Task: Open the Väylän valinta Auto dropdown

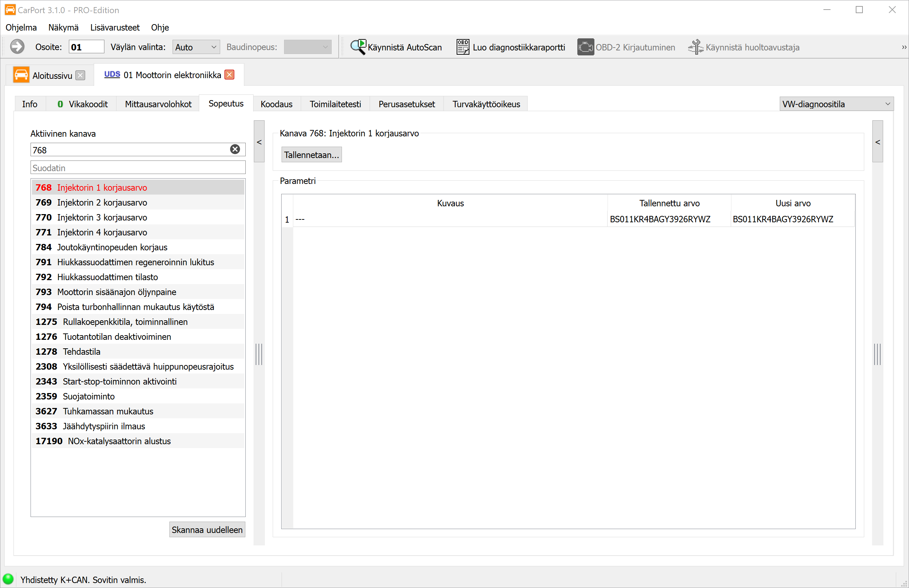Action: (196, 47)
